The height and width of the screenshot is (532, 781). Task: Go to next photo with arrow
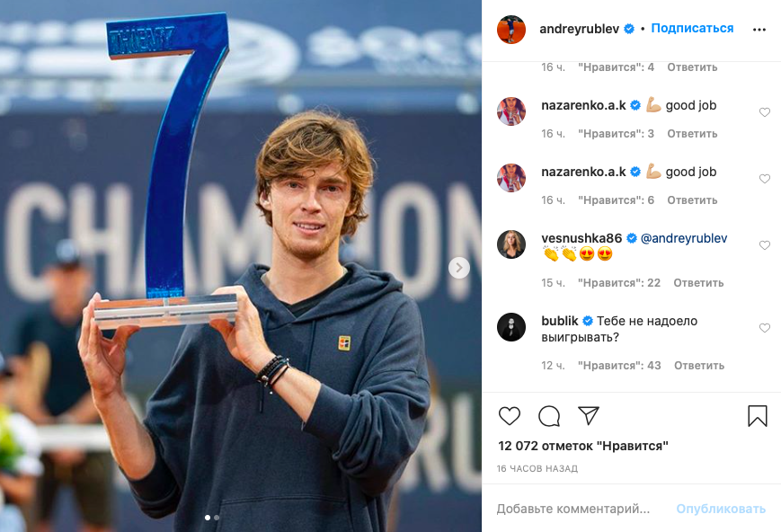[x=458, y=268]
